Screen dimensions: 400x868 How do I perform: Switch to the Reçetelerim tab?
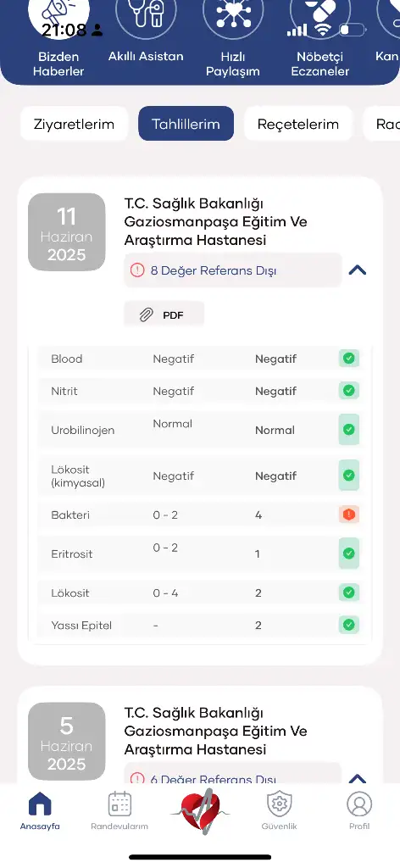(298, 124)
